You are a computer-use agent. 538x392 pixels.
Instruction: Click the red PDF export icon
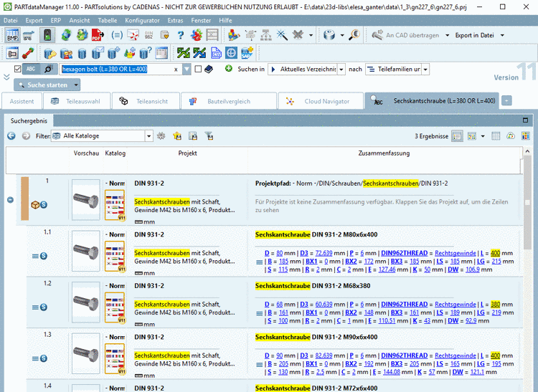tap(98, 35)
